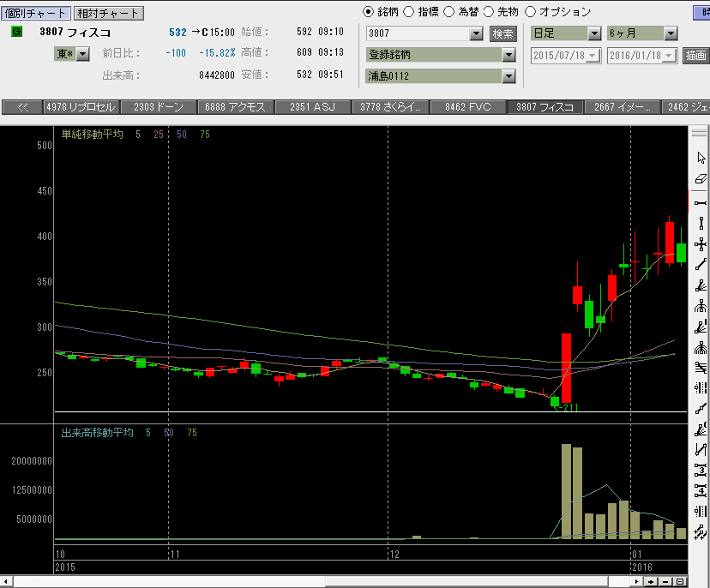Screen dimensions: 710x588
Task: Expand the 浦島0112 list dropdown
Action: [508, 76]
